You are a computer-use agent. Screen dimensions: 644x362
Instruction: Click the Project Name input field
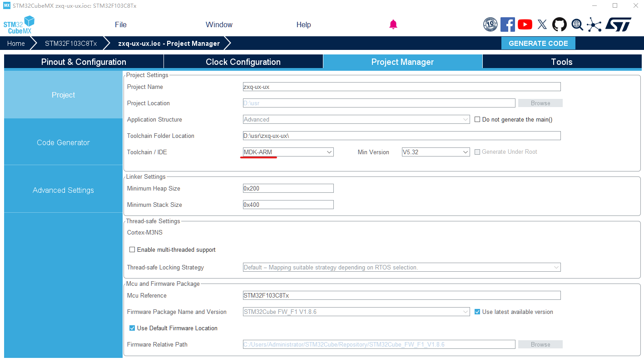(x=402, y=87)
